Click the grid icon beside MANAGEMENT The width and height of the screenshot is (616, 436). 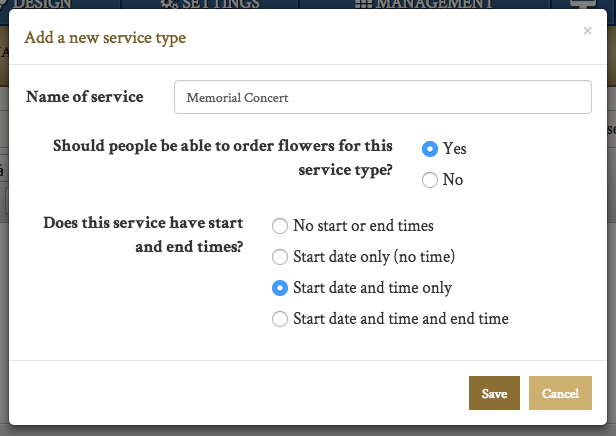pyautogui.click(x=364, y=4)
